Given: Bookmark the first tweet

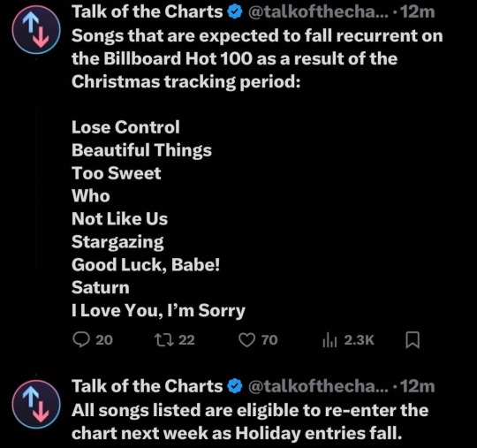Looking at the screenshot, I should (413, 340).
